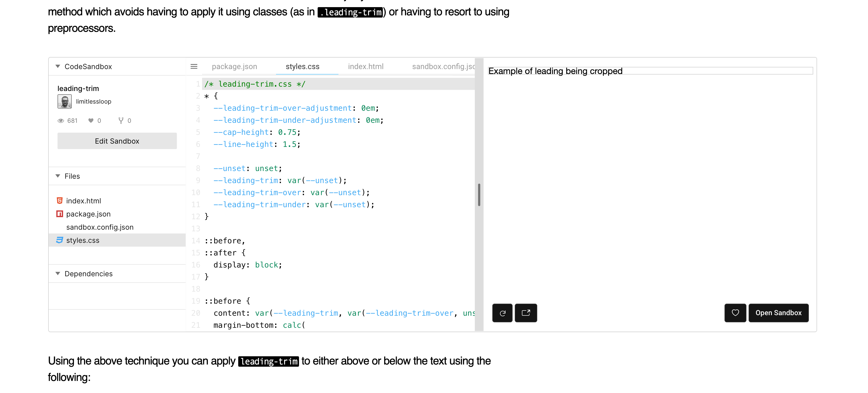
Task: Click the leading-trim sandbox title
Action: point(78,88)
